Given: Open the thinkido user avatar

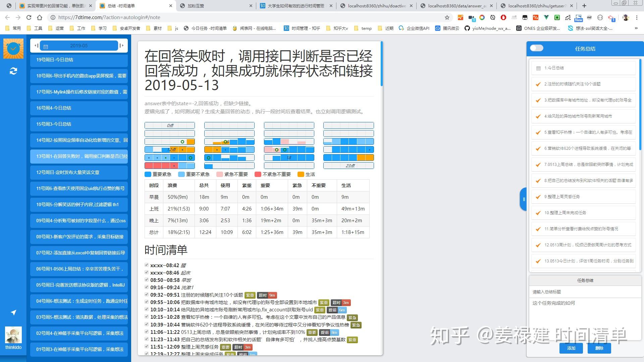Looking at the screenshot, I should [x=13, y=335].
